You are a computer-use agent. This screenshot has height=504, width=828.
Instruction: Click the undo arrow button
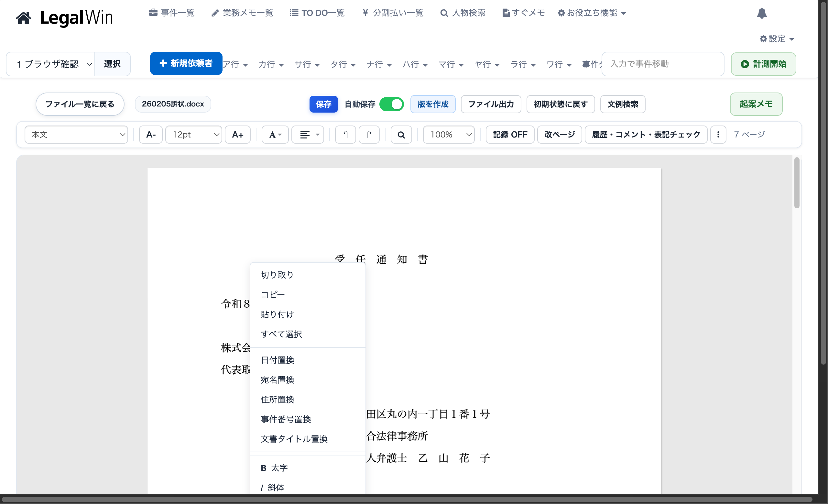345,135
